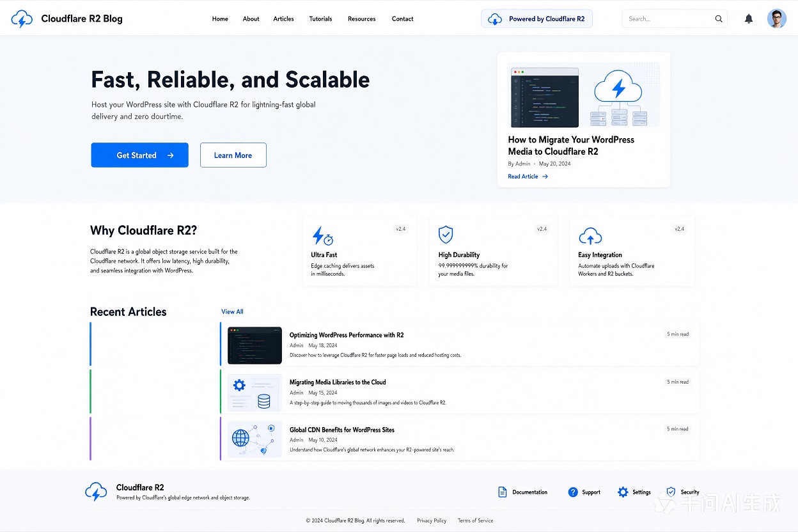Click the search magnifier icon

tap(719, 19)
